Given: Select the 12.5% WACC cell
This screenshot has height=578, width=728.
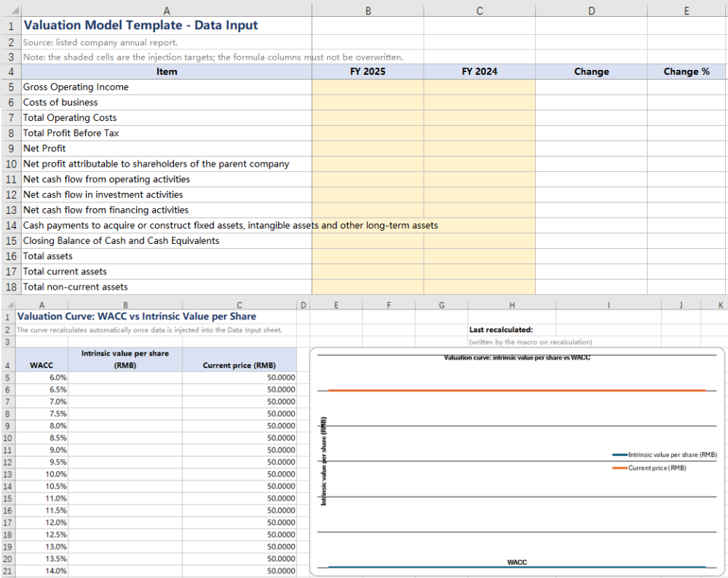Looking at the screenshot, I should (41, 534).
